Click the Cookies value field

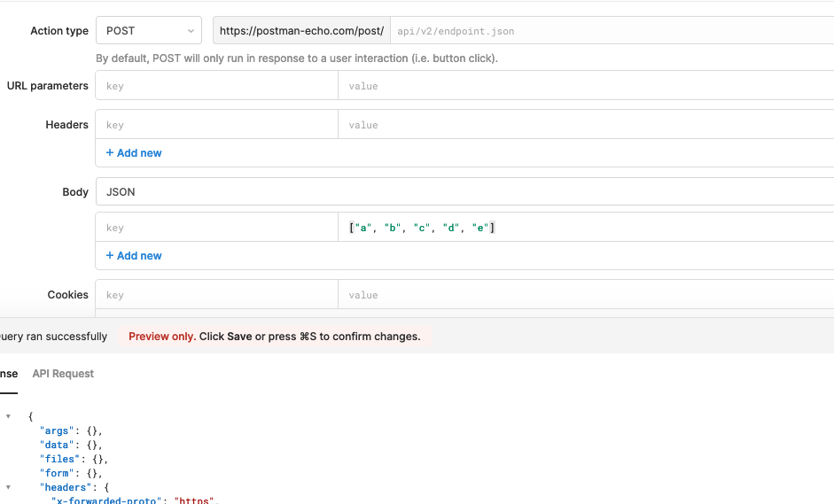(x=586, y=295)
